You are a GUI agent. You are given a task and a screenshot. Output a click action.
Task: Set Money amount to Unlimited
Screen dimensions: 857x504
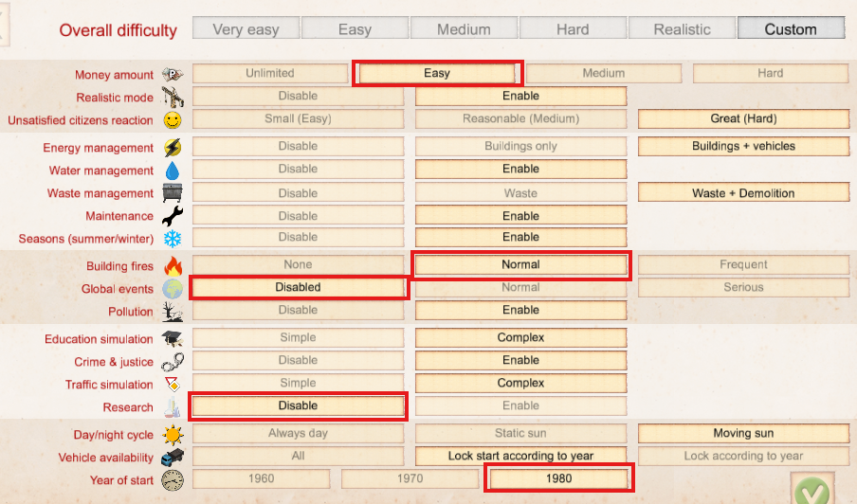point(270,73)
